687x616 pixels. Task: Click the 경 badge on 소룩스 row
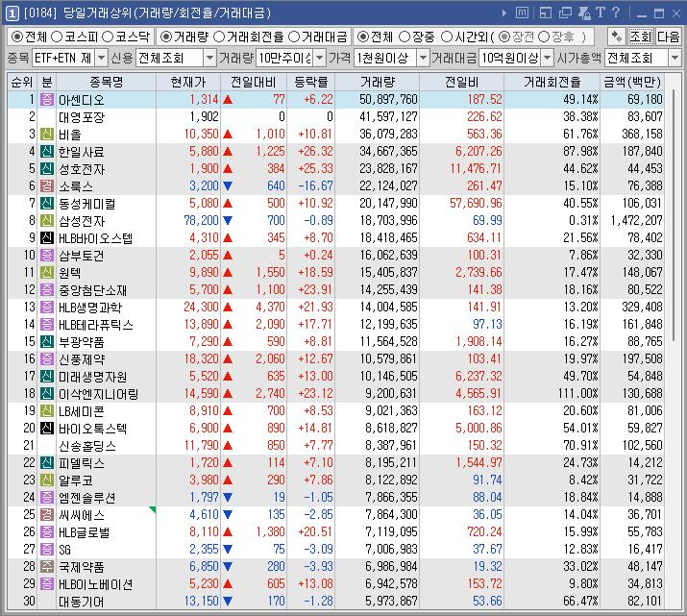coord(47,185)
